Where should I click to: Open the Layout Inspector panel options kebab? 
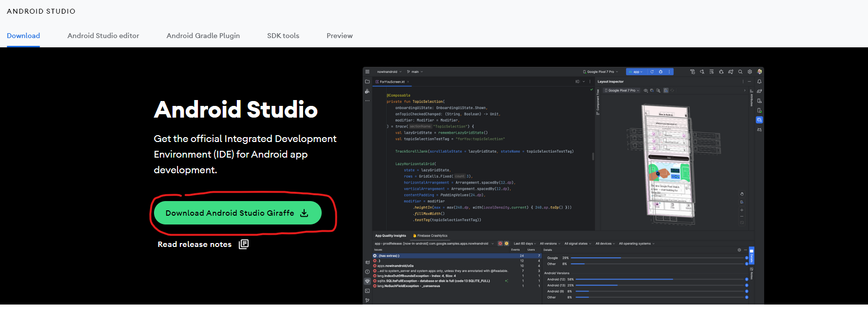pos(743,81)
